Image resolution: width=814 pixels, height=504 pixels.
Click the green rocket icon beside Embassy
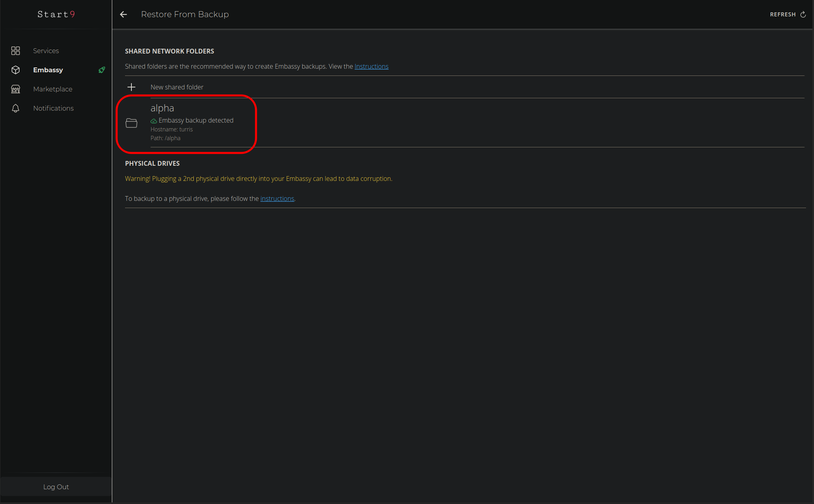(x=102, y=70)
